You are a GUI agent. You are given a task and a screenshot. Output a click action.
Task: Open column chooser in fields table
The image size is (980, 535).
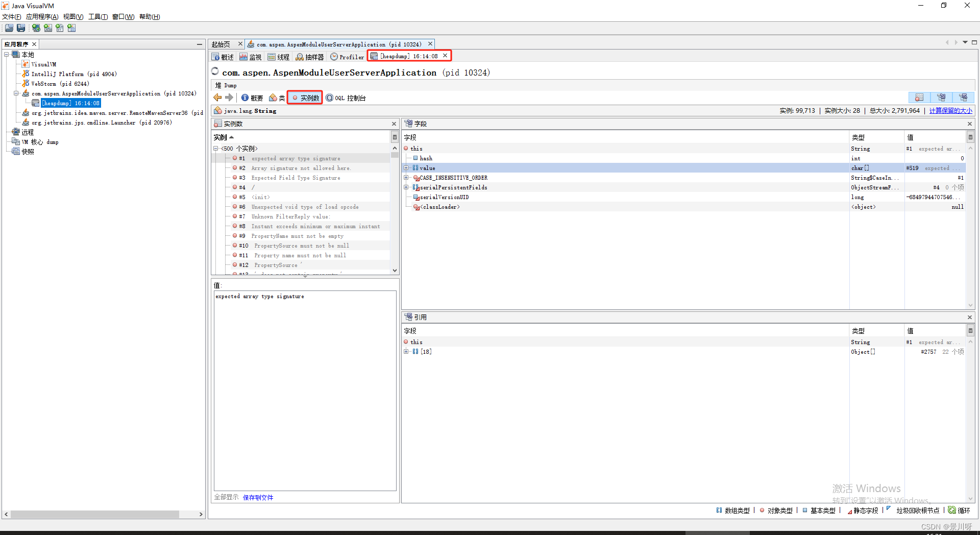[970, 137]
